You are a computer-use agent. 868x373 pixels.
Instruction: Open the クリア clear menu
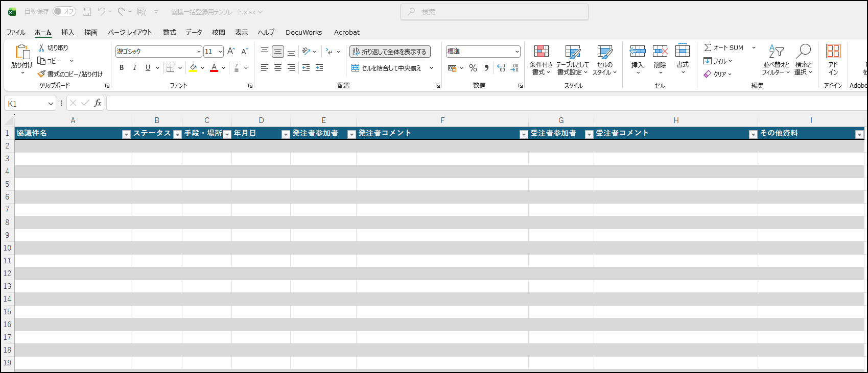tap(718, 74)
